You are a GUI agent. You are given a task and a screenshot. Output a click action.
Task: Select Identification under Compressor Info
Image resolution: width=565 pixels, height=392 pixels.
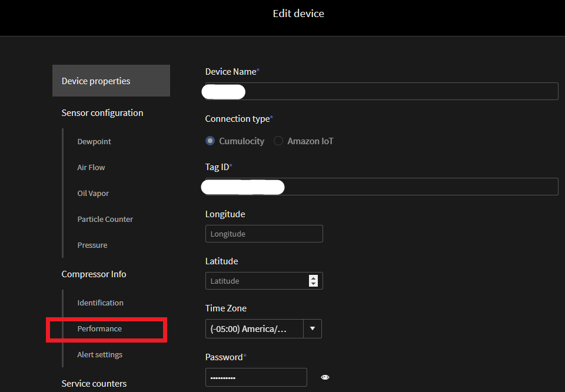point(100,303)
